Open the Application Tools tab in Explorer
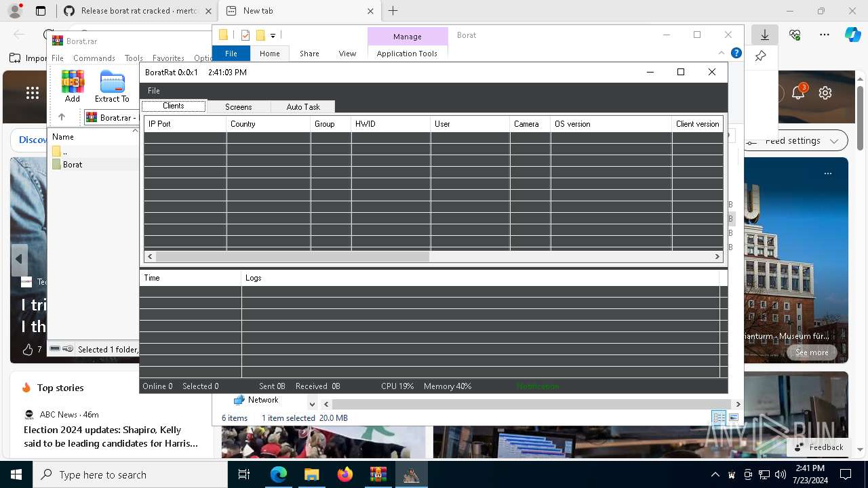Image resolution: width=868 pixels, height=488 pixels. pos(407,54)
